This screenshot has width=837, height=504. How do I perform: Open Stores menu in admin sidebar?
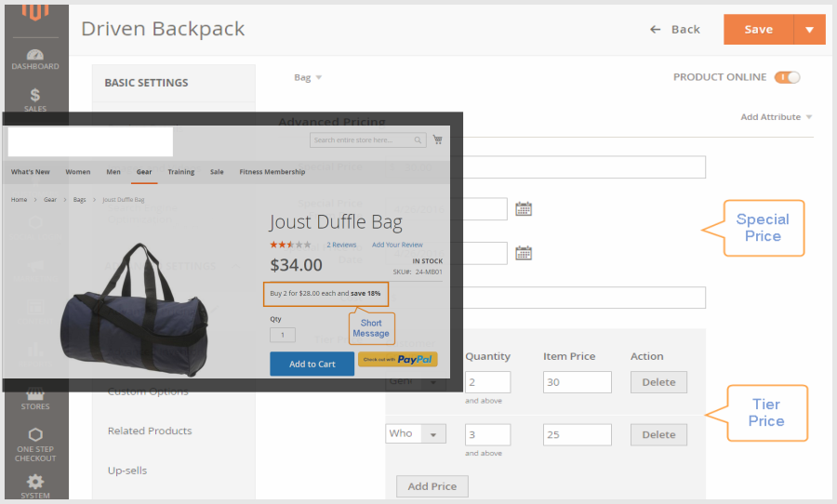point(35,399)
